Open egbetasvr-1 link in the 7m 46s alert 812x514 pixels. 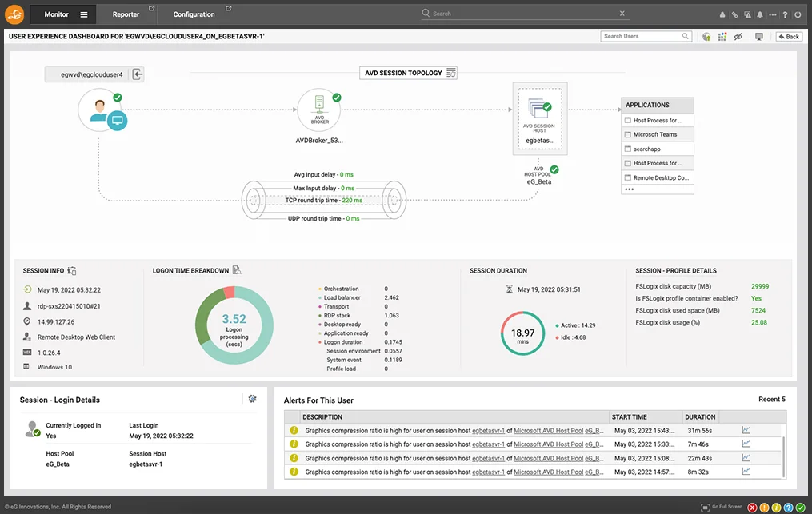pyautogui.click(x=488, y=444)
